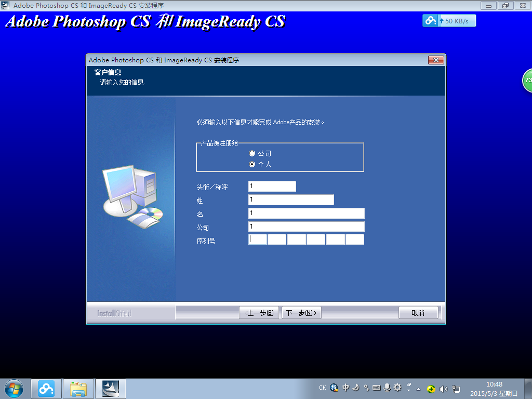Image resolution: width=532 pixels, height=399 pixels.
Task: Click the cloud upload speed widget
Action: pyautogui.click(x=449, y=21)
